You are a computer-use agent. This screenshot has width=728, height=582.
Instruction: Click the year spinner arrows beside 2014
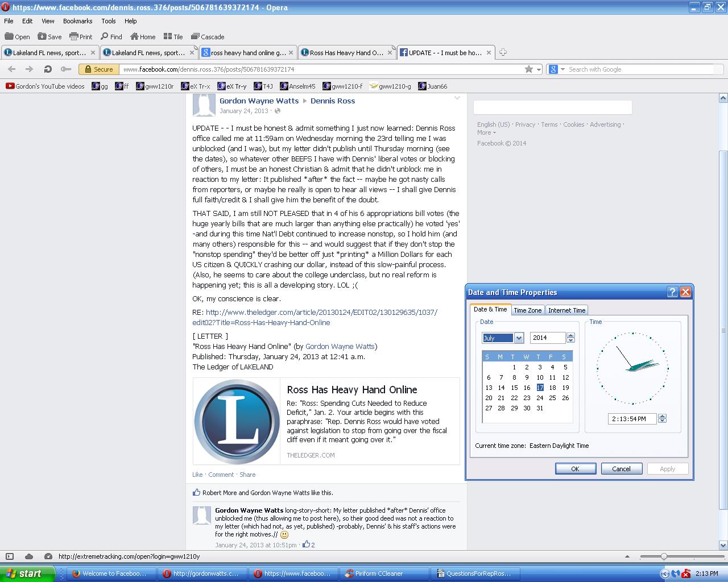pyautogui.click(x=570, y=338)
